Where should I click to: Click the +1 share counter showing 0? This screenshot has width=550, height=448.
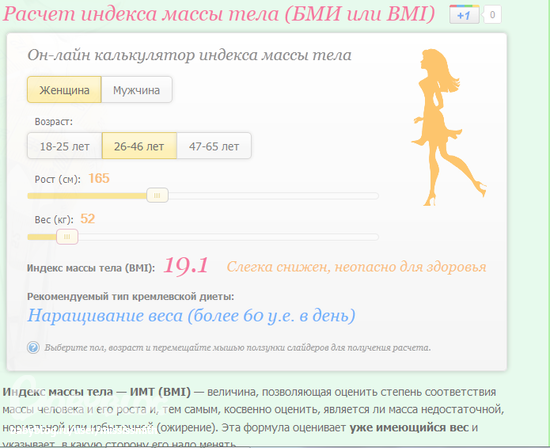click(492, 15)
